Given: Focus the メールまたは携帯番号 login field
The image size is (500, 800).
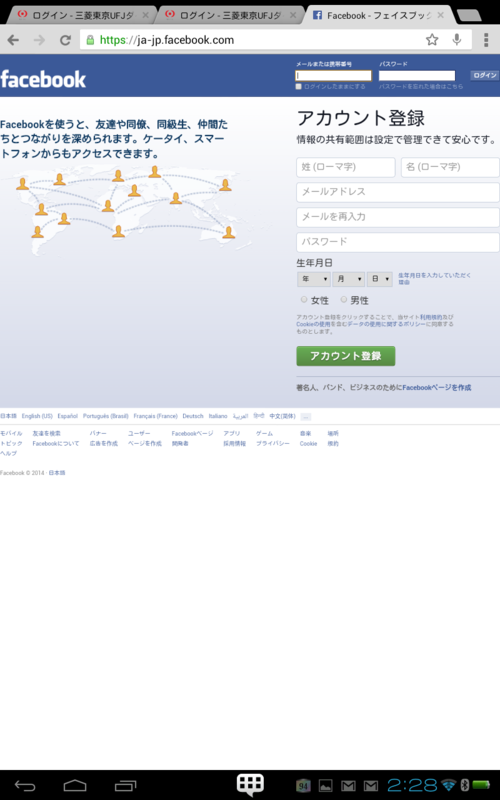Looking at the screenshot, I should (334, 76).
